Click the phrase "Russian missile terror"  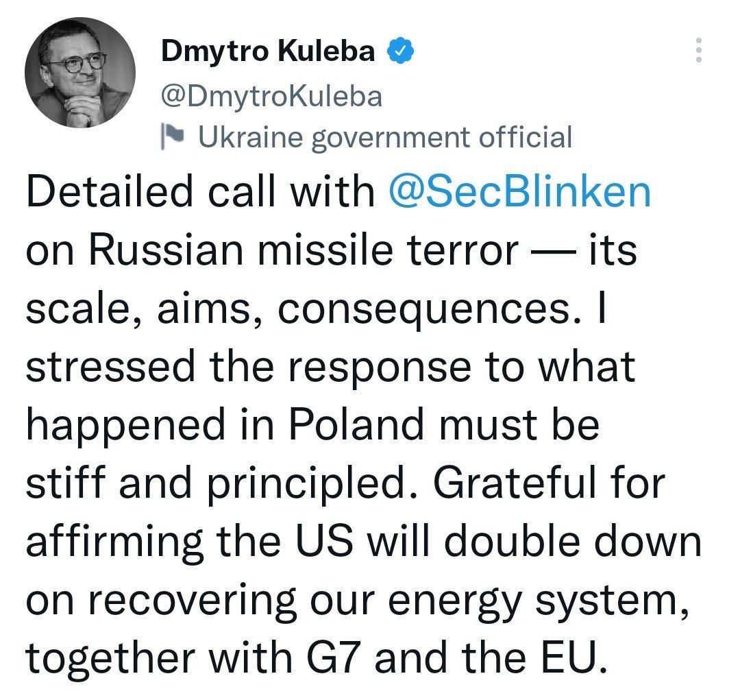(x=302, y=250)
